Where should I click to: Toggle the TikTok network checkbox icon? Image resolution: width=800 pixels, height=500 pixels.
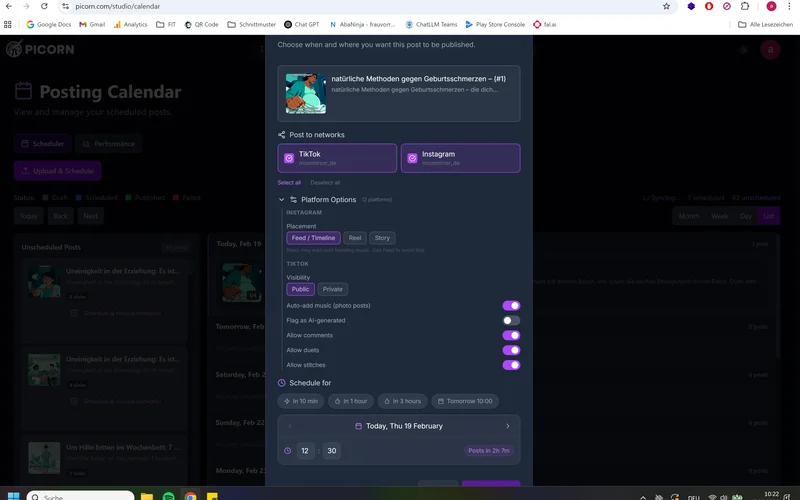point(289,158)
